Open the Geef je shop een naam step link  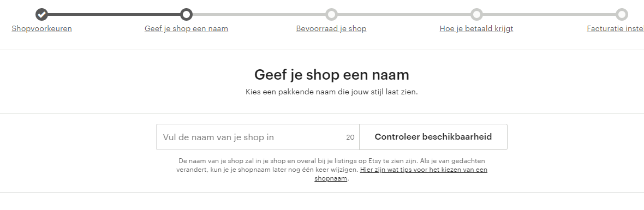click(187, 29)
